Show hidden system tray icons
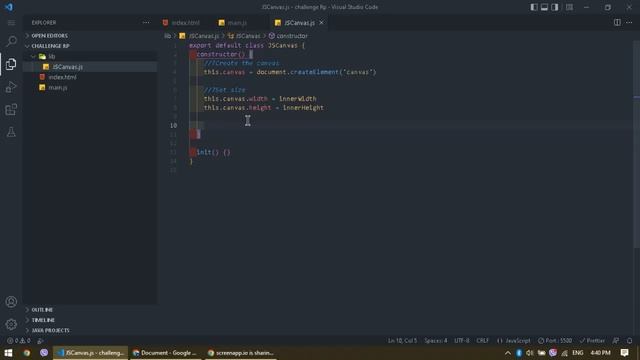The height and width of the screenshot is (360, 640). (507, 353)
